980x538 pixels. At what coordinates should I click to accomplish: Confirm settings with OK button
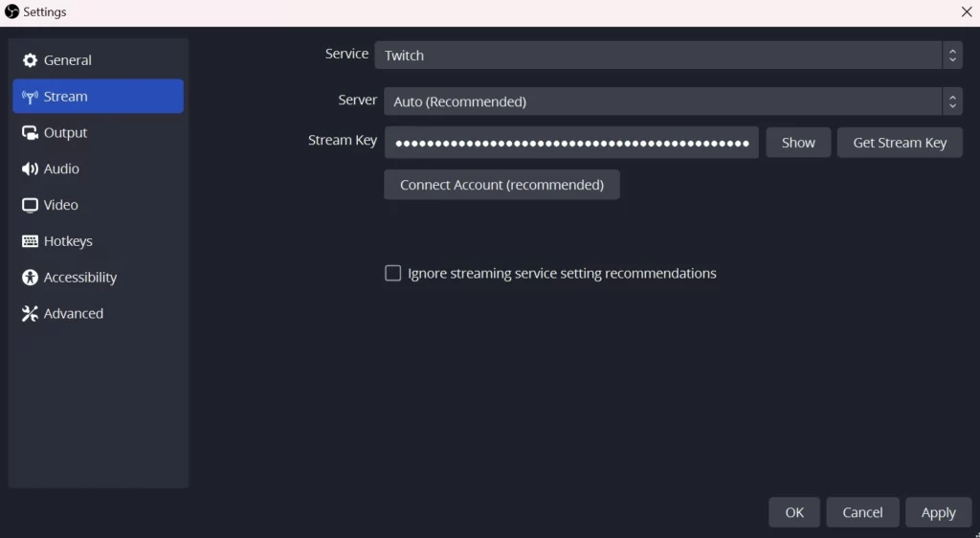click(794, 512)
